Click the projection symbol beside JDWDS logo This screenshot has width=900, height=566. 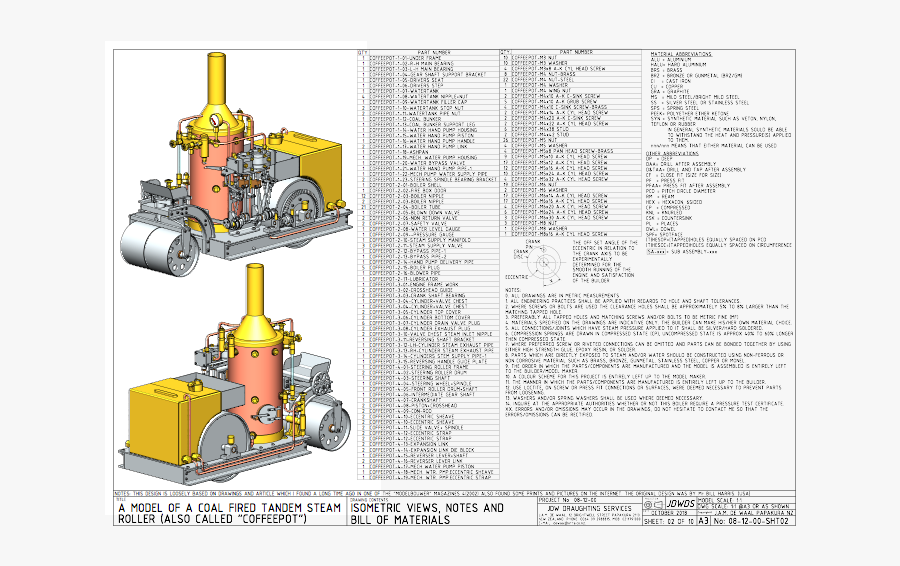(654, 505)
